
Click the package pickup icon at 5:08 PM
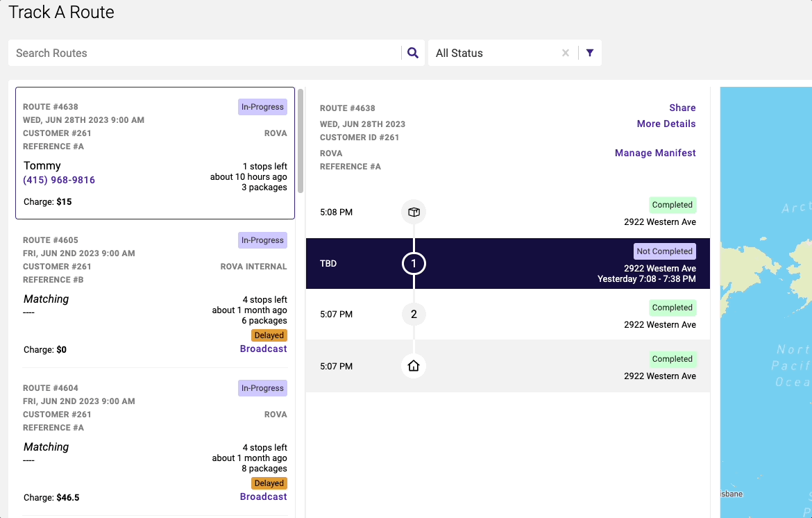coord(414,212)
